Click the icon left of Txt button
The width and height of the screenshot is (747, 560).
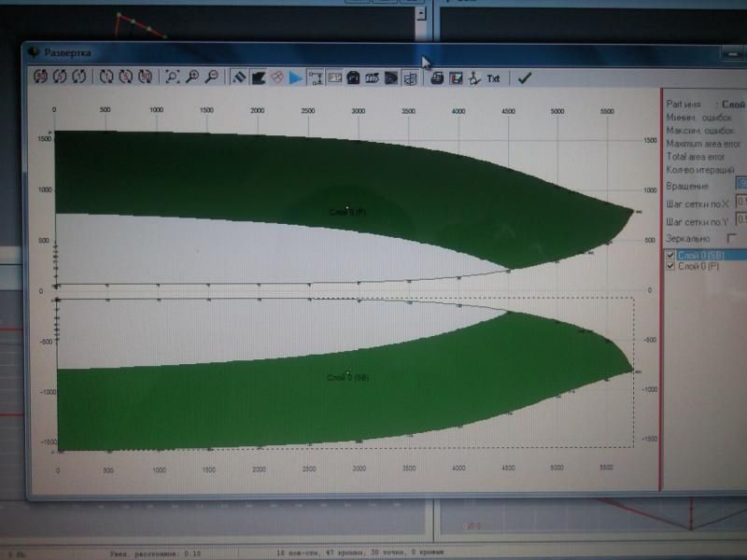(474, 78)
